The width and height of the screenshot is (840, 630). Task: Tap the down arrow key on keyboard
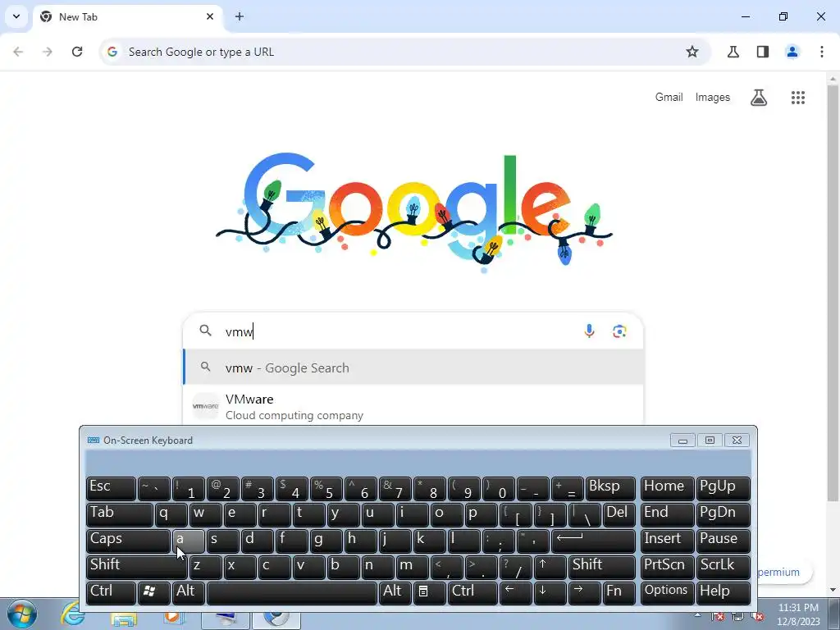[x=550, y=594]
